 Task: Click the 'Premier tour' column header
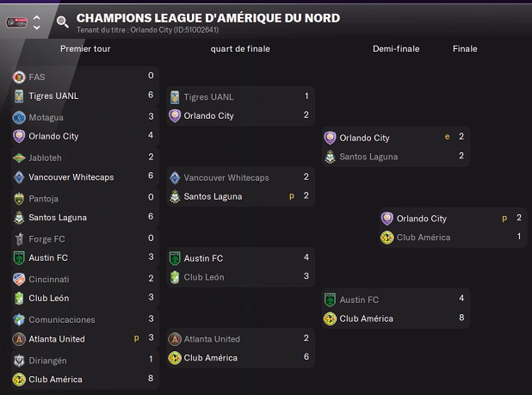point(87,49)
